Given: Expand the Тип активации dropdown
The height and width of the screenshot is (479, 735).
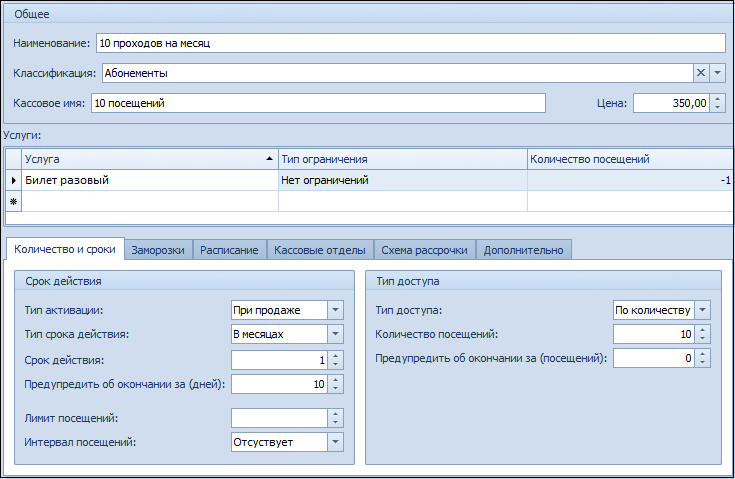Looking at the screenshot, I should [335, 310].
